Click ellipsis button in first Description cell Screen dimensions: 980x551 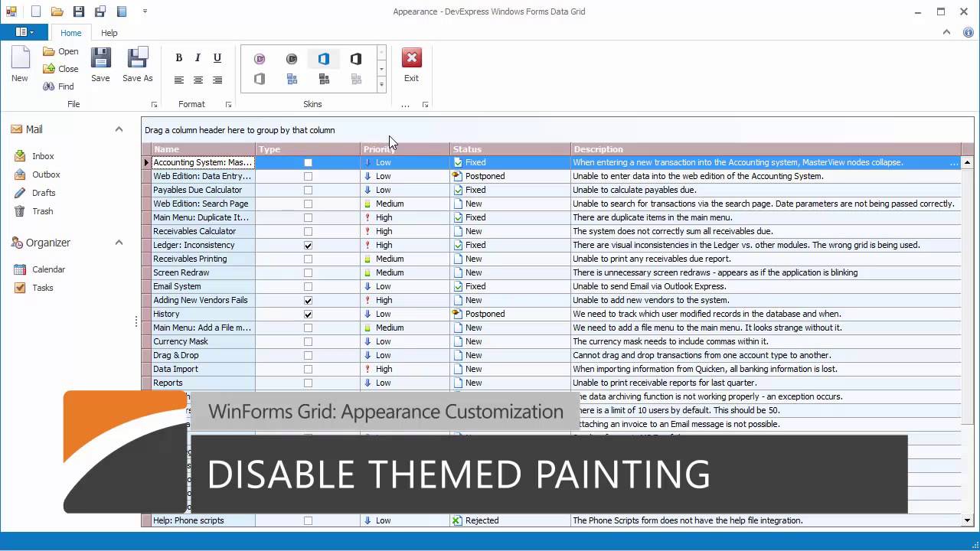[x=954, y=162]
